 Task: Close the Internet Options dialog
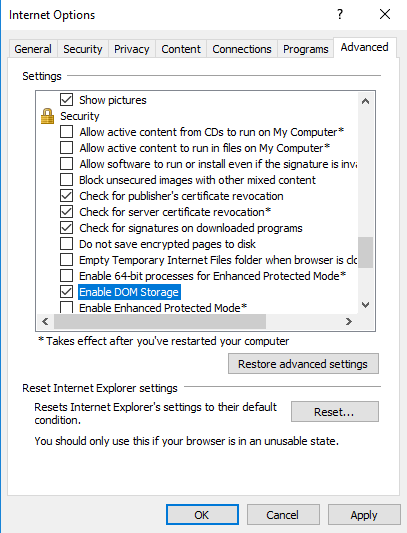[385, 14]
